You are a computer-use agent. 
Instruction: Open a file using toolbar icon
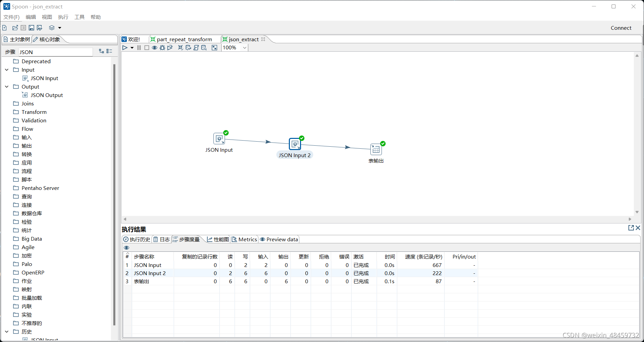15,28
